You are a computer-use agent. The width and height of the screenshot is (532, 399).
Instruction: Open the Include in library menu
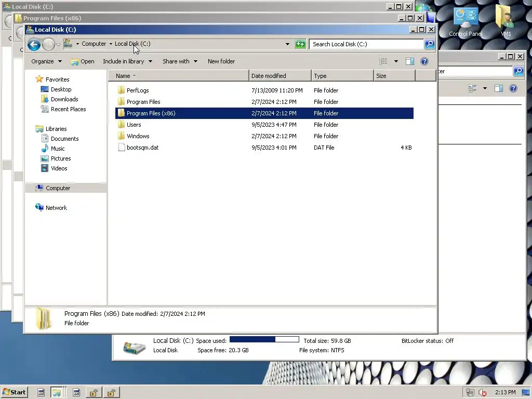coord(128,61)
